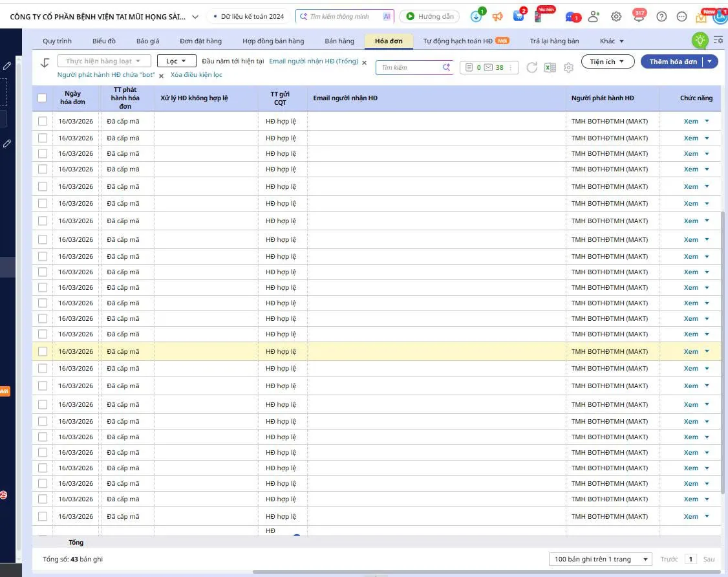Remove the Người phát hành HĐ filter
Screen dimensions: 728x577
pos(162,76)
